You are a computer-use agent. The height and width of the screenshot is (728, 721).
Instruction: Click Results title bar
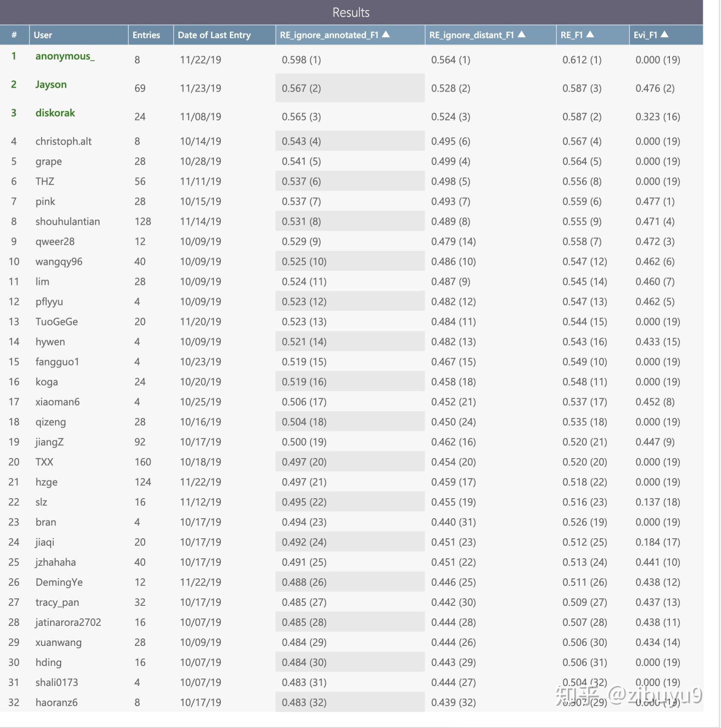(351, 12)
